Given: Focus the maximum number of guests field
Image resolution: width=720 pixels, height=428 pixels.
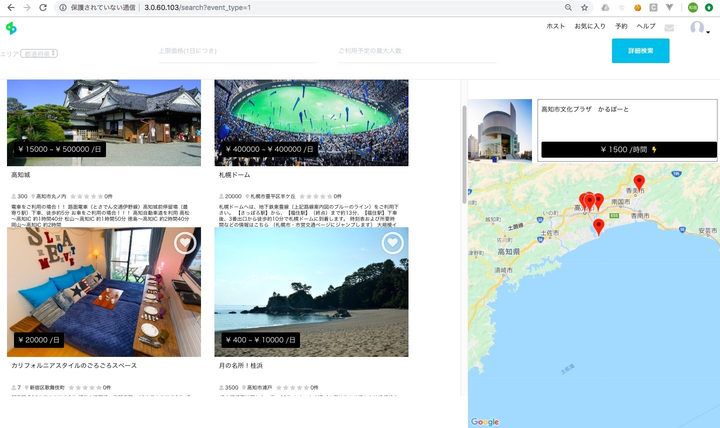Looking at the screenshot, I should (x=417, y=51).
